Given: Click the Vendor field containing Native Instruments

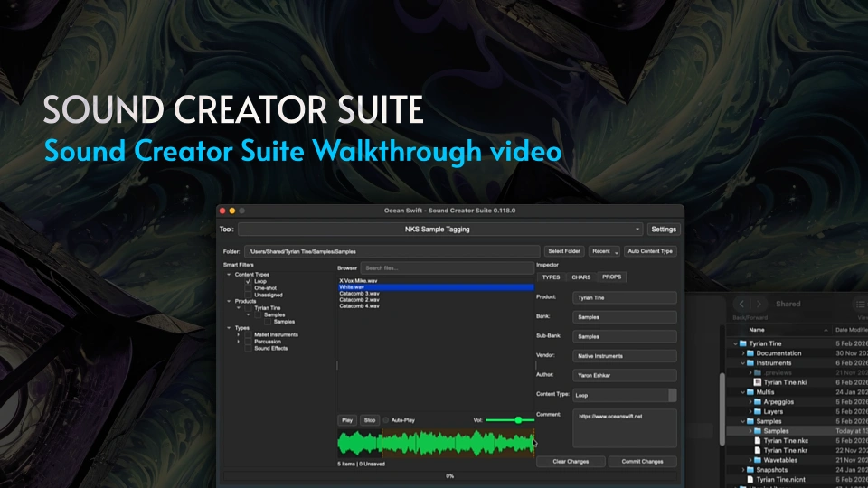Looking at the screenshot, I should click(624, 356).
